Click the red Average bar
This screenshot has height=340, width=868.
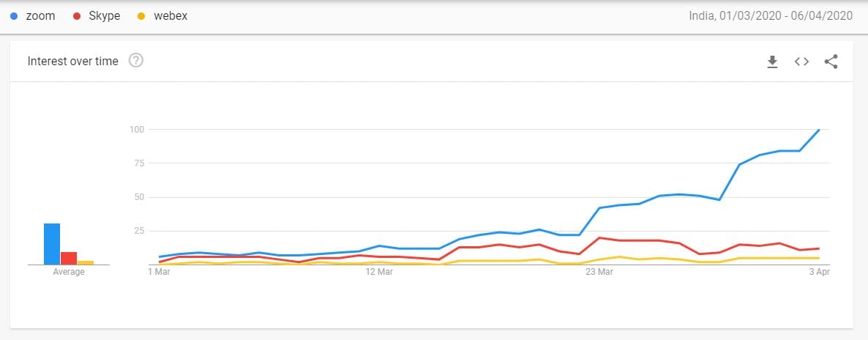(x=69, y=258)
